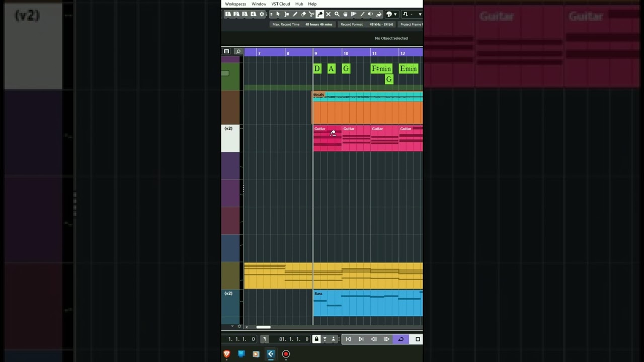Image resolution: width=644 pixels, height=362 pixels.
Task: Select the Color paint bucket tool
Action: [x=379, y=14]
